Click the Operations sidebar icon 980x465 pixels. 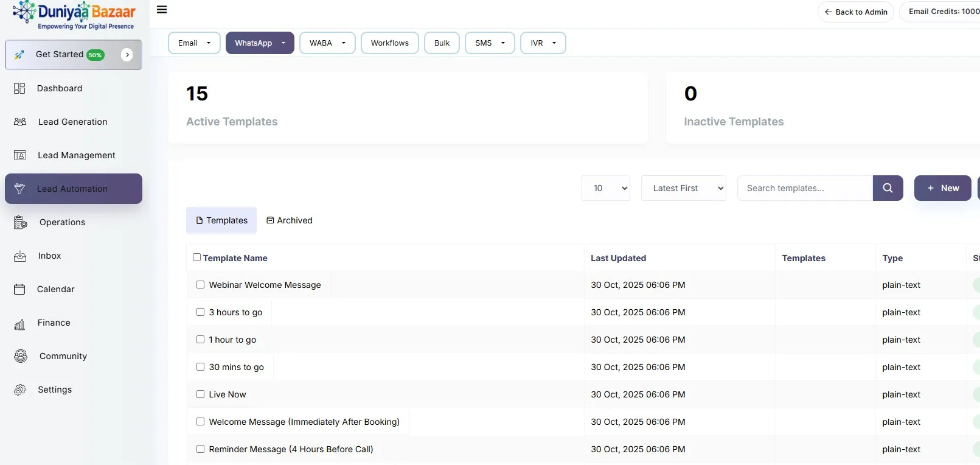click(20, 222)
